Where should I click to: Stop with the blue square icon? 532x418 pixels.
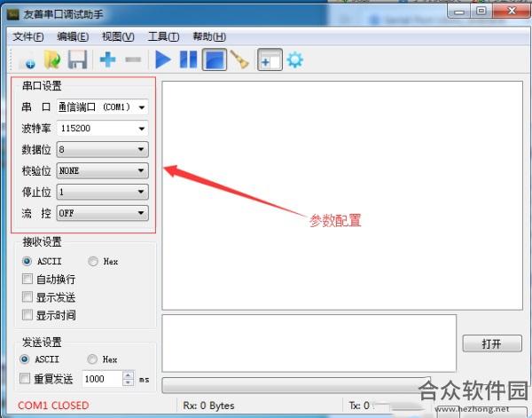coord(215,60)
